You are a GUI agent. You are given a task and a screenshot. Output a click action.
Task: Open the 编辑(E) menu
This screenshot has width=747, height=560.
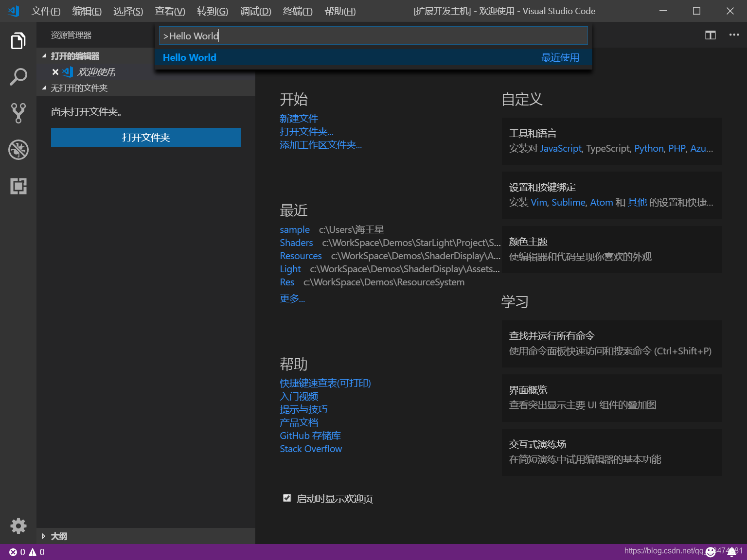pyautogui.click(x=87, y=11)
